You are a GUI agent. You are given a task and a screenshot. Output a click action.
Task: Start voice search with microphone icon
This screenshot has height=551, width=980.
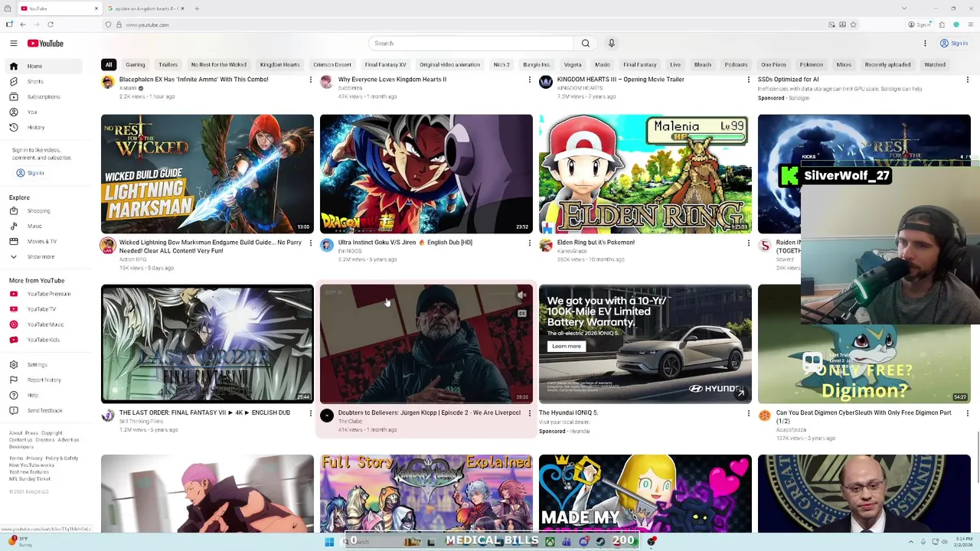click(x=611, y=44)
